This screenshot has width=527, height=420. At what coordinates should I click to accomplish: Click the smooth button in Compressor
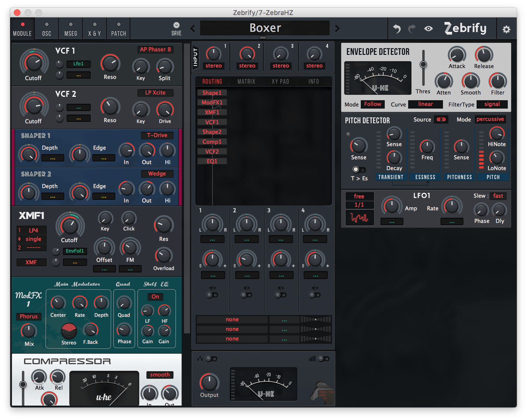[x=160, y=375]
